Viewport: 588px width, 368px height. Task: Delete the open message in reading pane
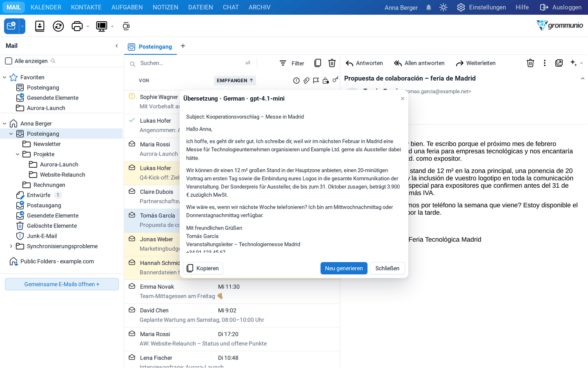click(530, 63)
